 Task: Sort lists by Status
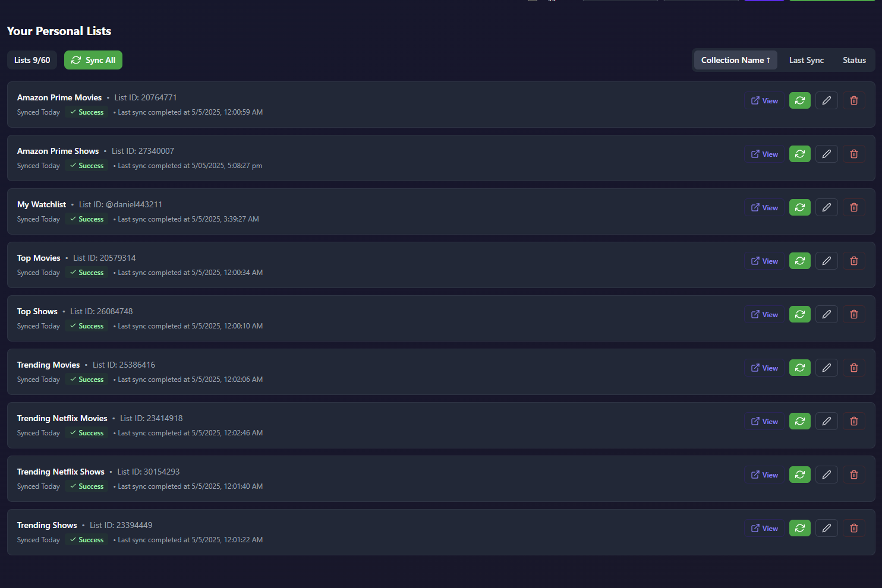coord(854,60)
